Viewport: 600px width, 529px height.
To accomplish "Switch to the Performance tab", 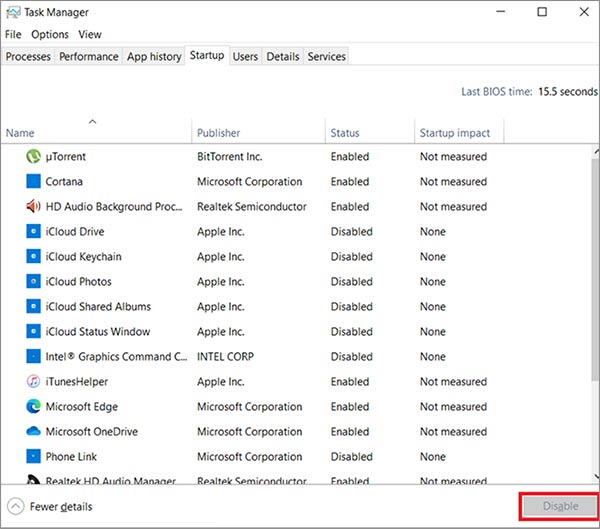I will [x=89, y=56].
